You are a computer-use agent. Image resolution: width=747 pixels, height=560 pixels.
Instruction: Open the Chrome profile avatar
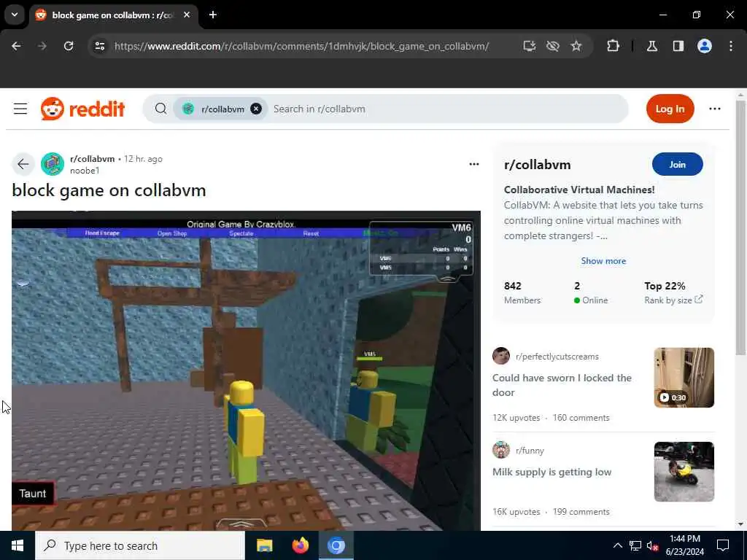click(705, 46)
